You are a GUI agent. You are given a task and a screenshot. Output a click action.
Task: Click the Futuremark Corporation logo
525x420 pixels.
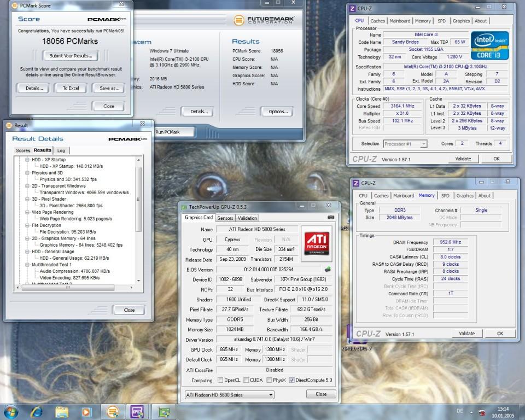pos(264,20)
